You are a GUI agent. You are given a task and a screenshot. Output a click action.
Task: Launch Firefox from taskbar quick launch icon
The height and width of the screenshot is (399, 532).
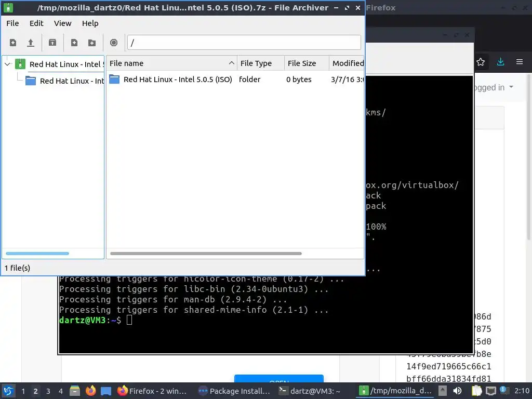tap(90, 391)
